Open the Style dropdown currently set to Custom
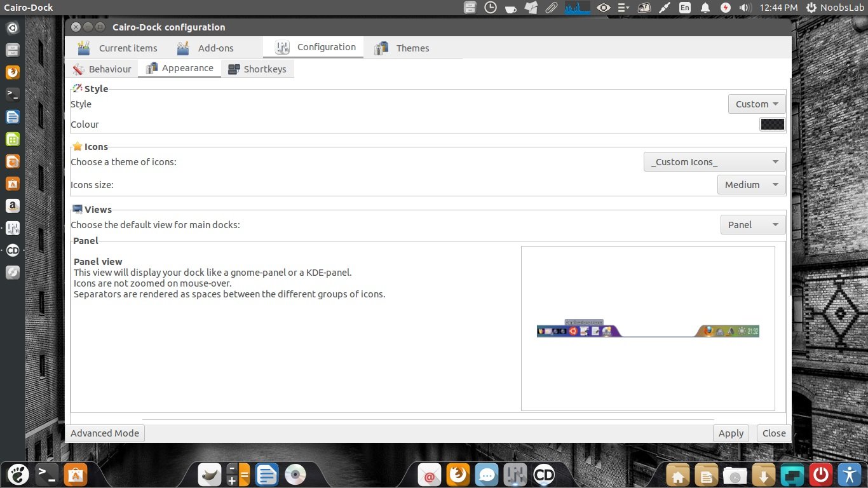Image resolution: width=868 pixels, height=488 pixels. [x=756, y=104]
